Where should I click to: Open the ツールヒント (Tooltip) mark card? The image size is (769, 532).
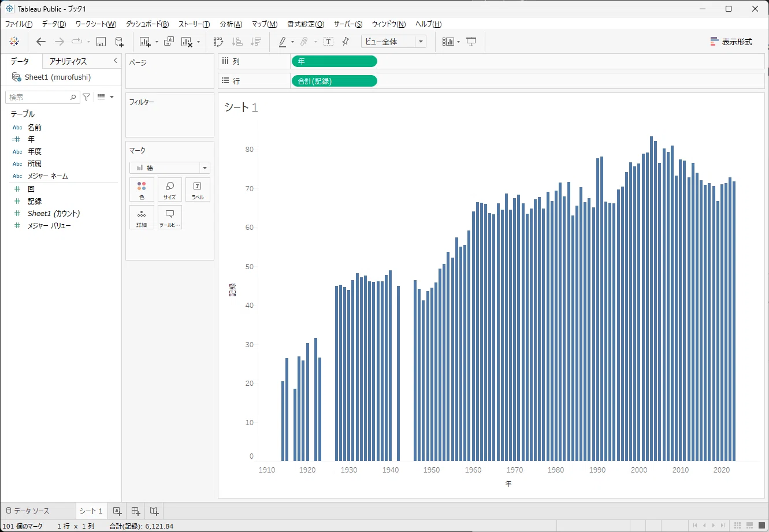coord(170,217)
